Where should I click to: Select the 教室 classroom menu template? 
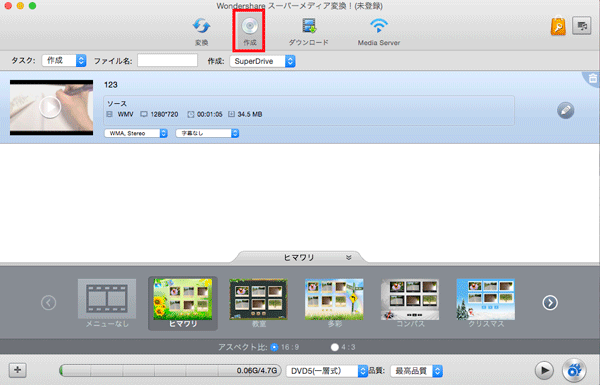pyautogui.click(x=258, y=303)
